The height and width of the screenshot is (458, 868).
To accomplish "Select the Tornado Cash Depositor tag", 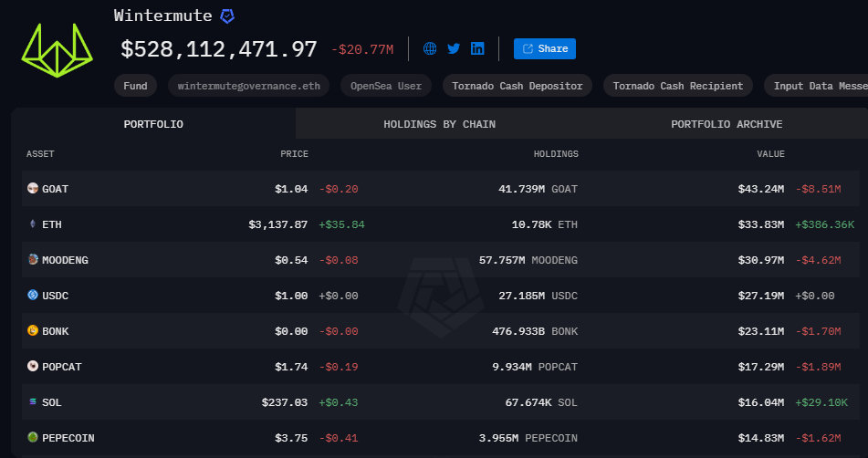I will 518,86.
